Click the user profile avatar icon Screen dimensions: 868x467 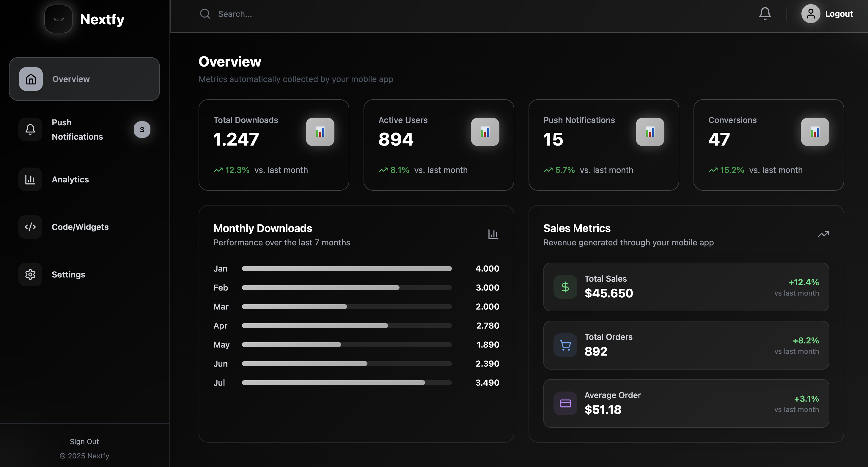coord(810,13)
